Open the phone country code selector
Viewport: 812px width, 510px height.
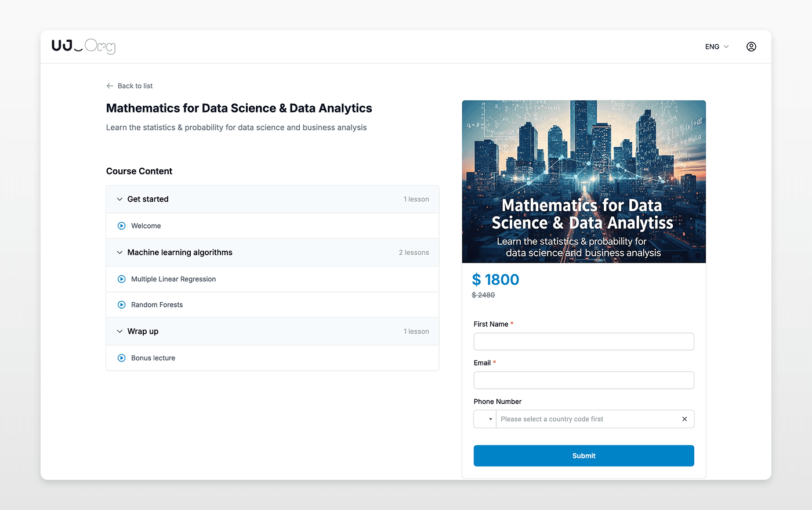pos(485,419)
